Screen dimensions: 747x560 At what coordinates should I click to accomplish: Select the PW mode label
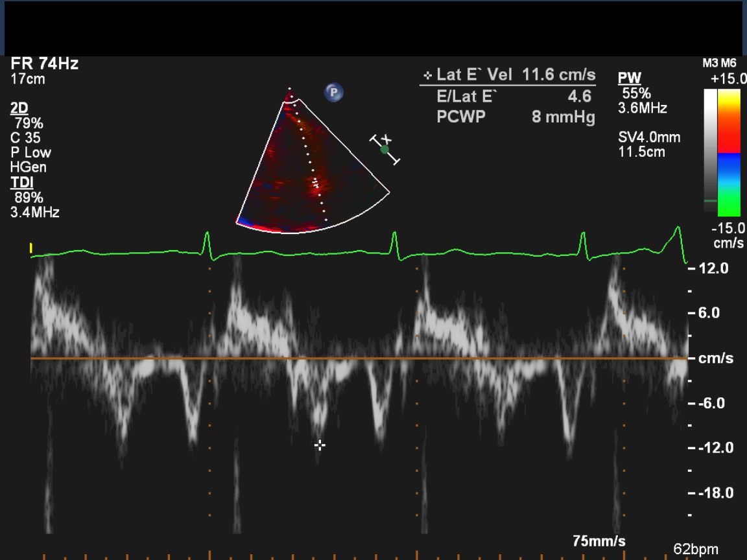pyautogui.click(x=629, y=78)
